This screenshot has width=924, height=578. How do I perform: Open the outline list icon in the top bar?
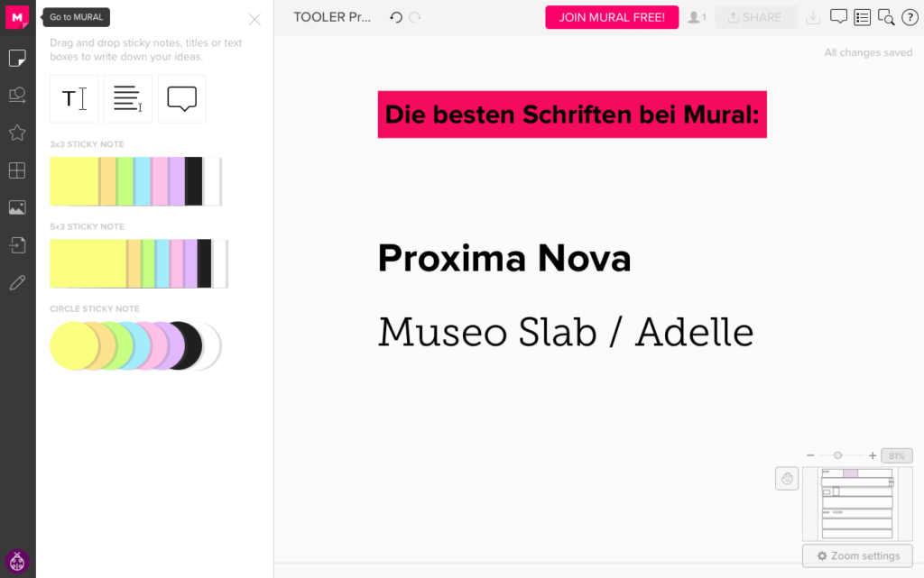[x=862, y=17]
